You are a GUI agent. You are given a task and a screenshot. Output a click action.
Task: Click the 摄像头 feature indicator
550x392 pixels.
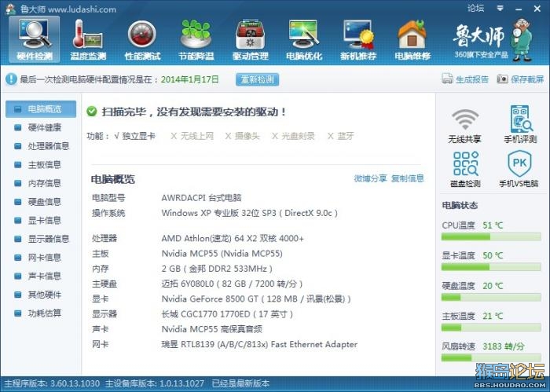(242, 136)
